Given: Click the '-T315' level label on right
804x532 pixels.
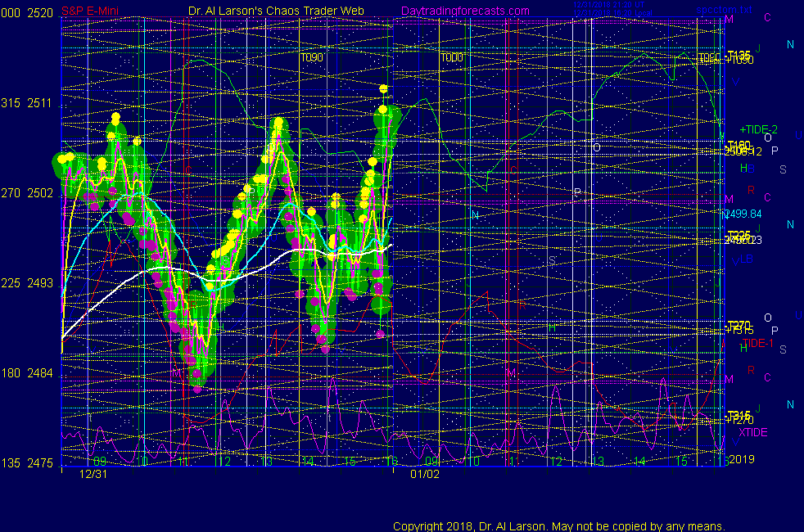Looking at the screenshot, I should (739, 414).
